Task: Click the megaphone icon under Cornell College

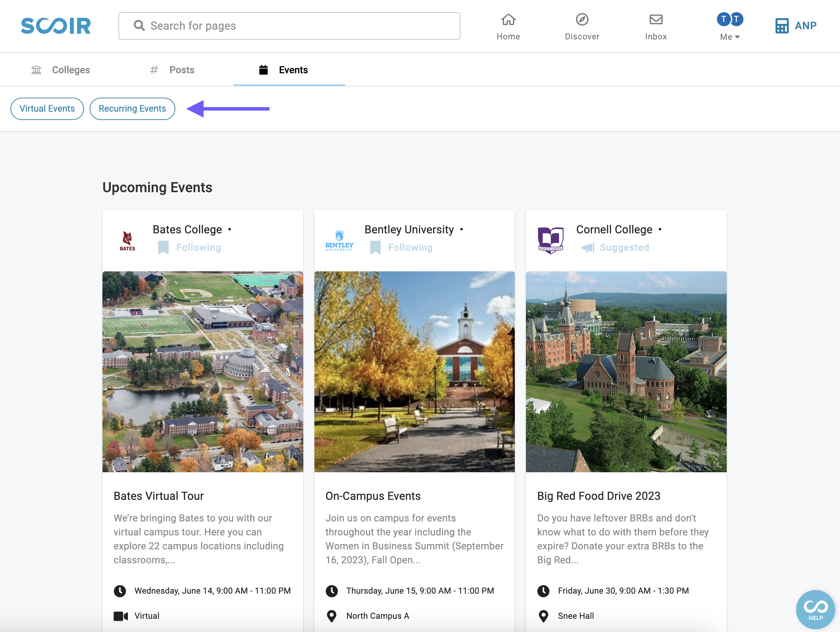Action: click(588, 248)
